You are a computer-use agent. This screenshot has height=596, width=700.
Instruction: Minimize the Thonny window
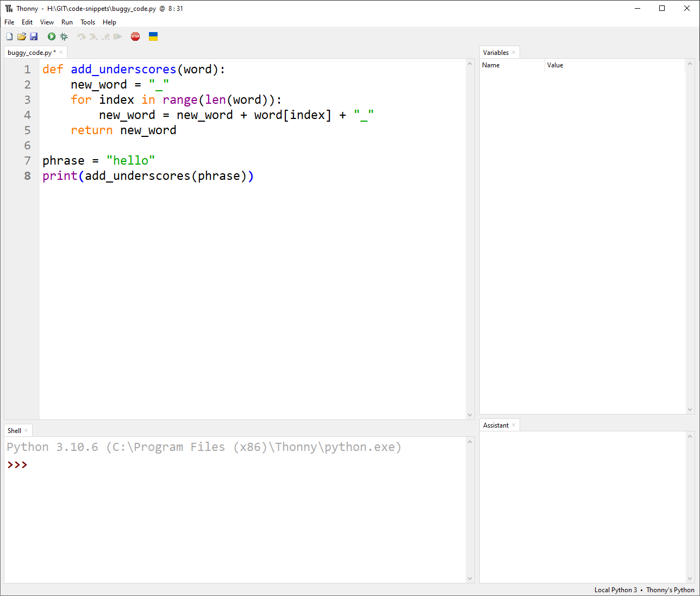coord(637,8)
